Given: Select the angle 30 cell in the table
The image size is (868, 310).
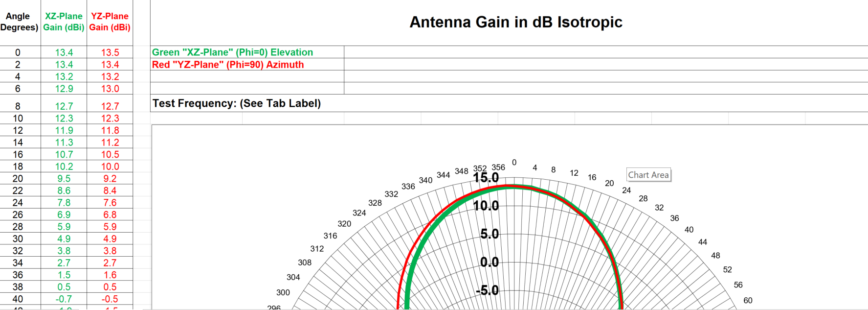Looking at the screenshot, I should (x=20, y=238).
